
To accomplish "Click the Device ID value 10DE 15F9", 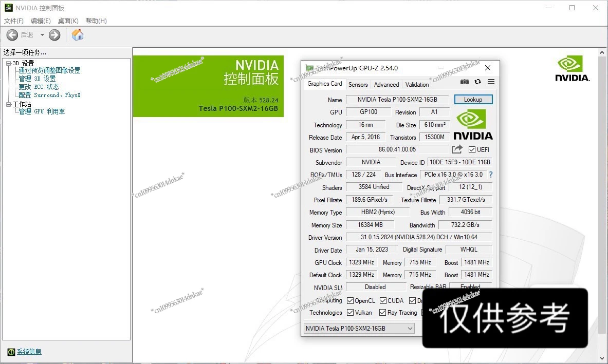I will pyautogui.click(x=460, y=162).
